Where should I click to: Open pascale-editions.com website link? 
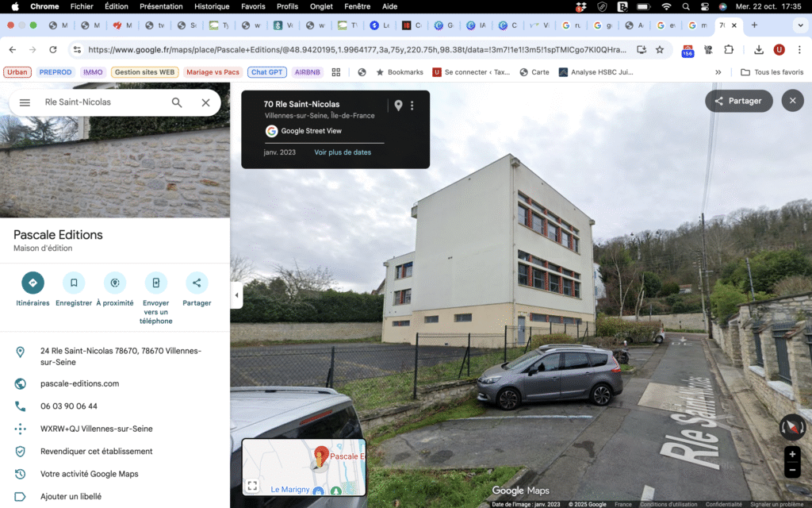pos(79,383)
